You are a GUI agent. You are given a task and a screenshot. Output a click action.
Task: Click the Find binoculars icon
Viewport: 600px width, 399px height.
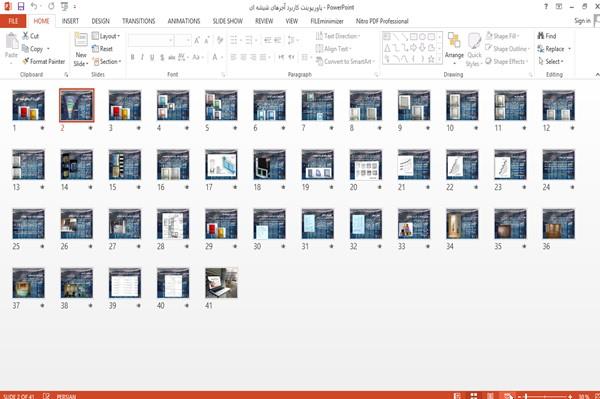coord(541,36)
